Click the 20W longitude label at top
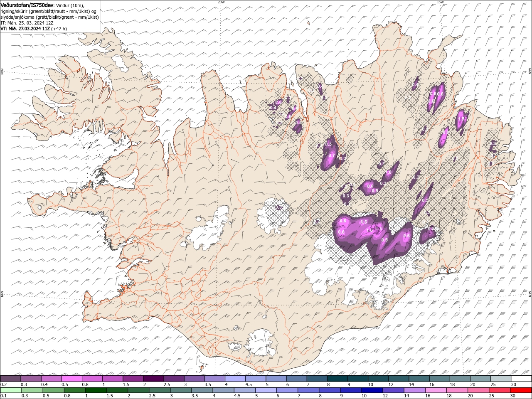Image resolution: width=532 pixels, height=399 pixels. 221,2
